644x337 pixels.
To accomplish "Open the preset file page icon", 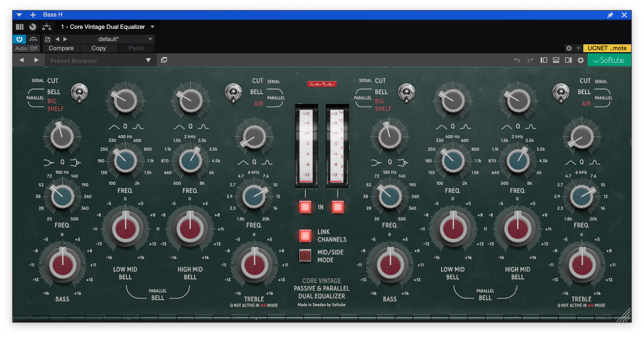I will point(48,39).
